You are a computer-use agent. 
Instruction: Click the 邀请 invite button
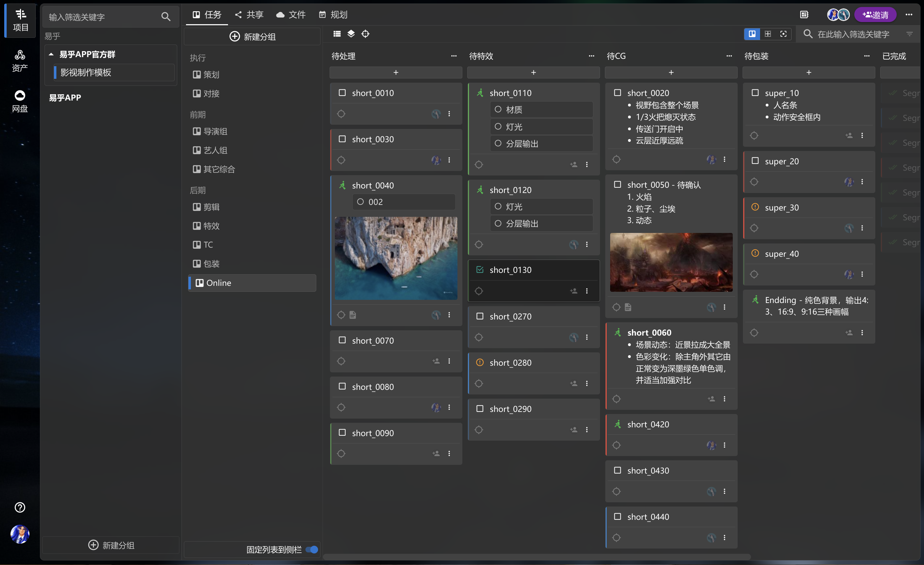[875, 15]
